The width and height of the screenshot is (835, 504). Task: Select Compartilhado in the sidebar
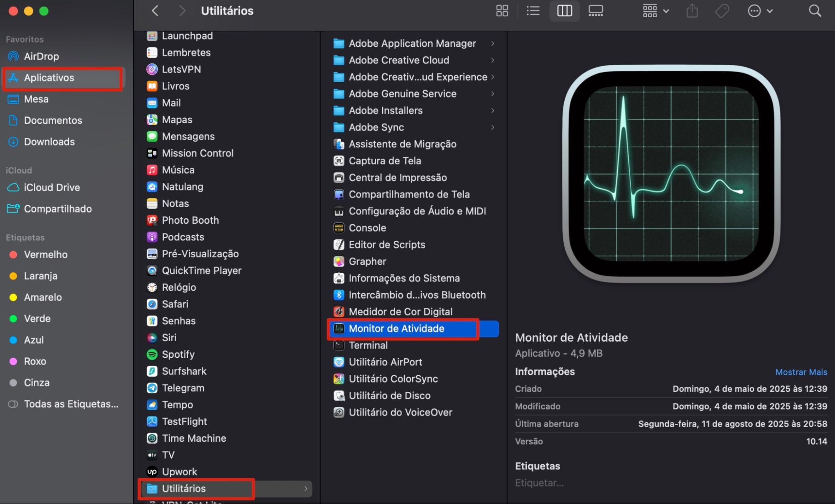click(x=58, y=209)
